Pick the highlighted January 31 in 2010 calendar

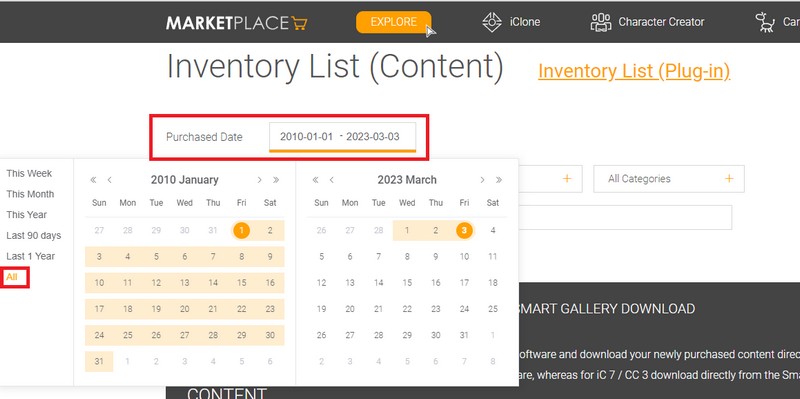click(x=99, y=361)
